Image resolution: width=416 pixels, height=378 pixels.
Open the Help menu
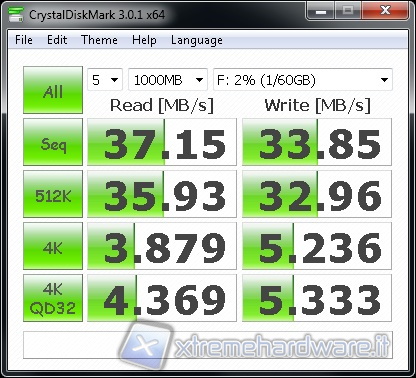144,40
